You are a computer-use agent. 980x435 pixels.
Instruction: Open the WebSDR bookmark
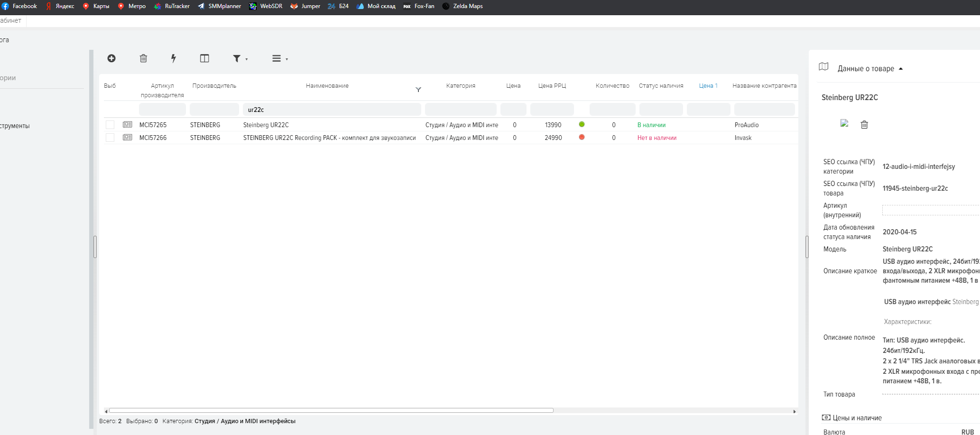266,6
